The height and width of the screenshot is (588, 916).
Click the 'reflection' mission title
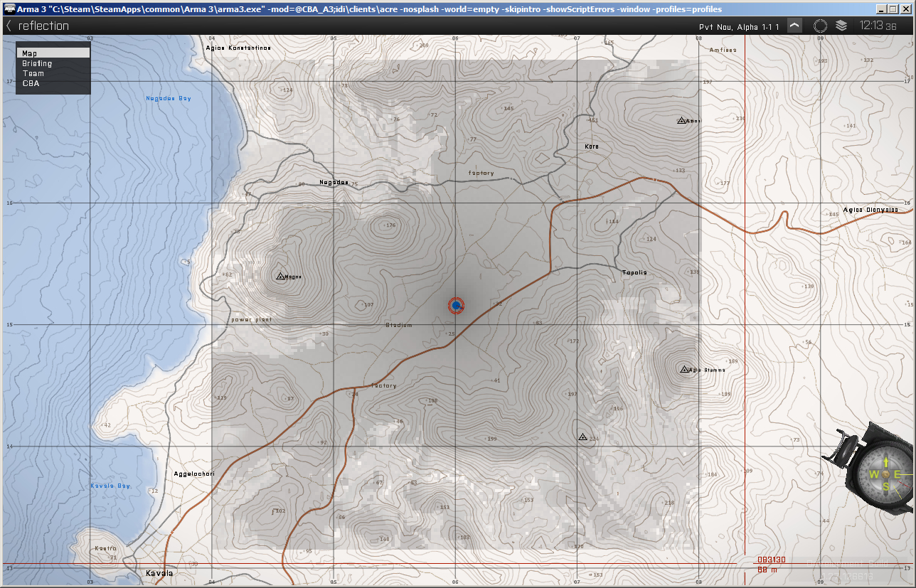44,26
